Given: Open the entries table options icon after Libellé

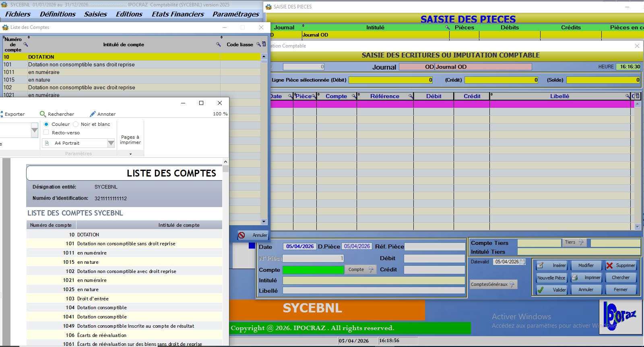Looking at the screenshot, I should coord(637,96).
